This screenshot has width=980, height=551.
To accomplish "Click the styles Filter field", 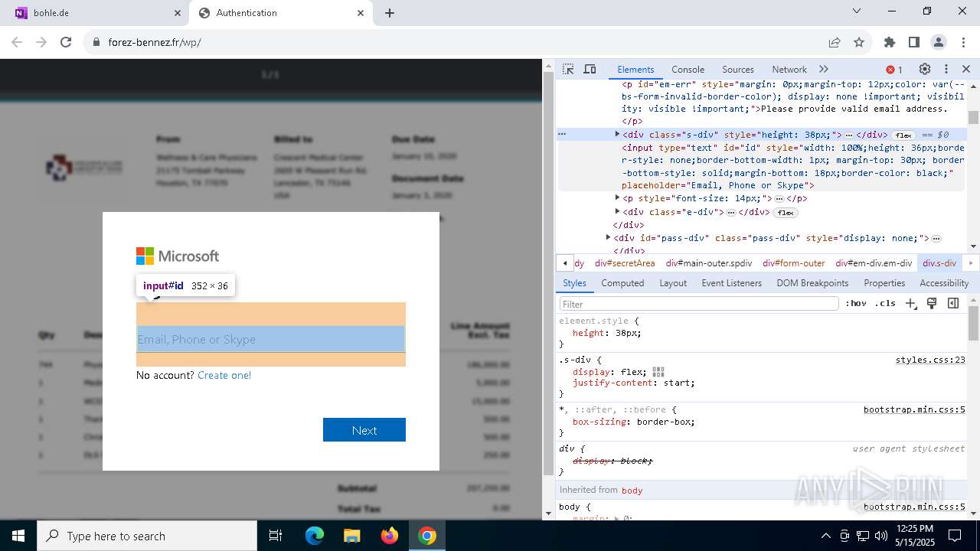I will (699, 304).
